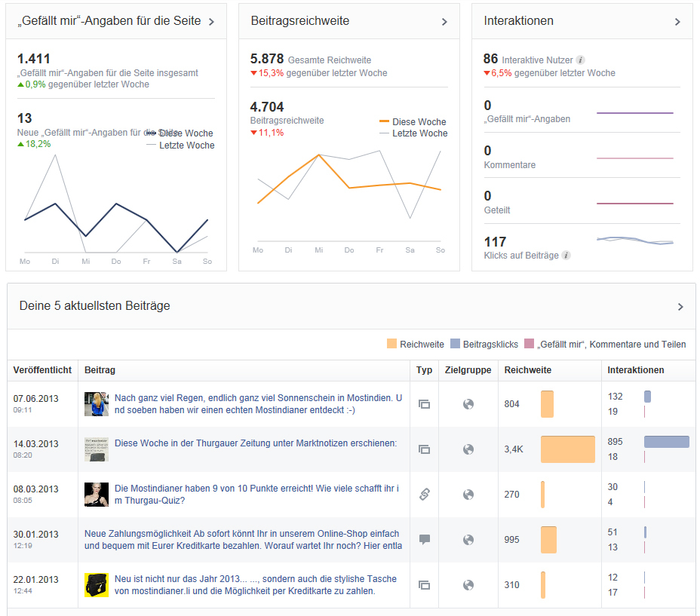
Task: Open the "Gefällt mir"-Angaben für die Seite chevron
Action: [x=212, y=22]
